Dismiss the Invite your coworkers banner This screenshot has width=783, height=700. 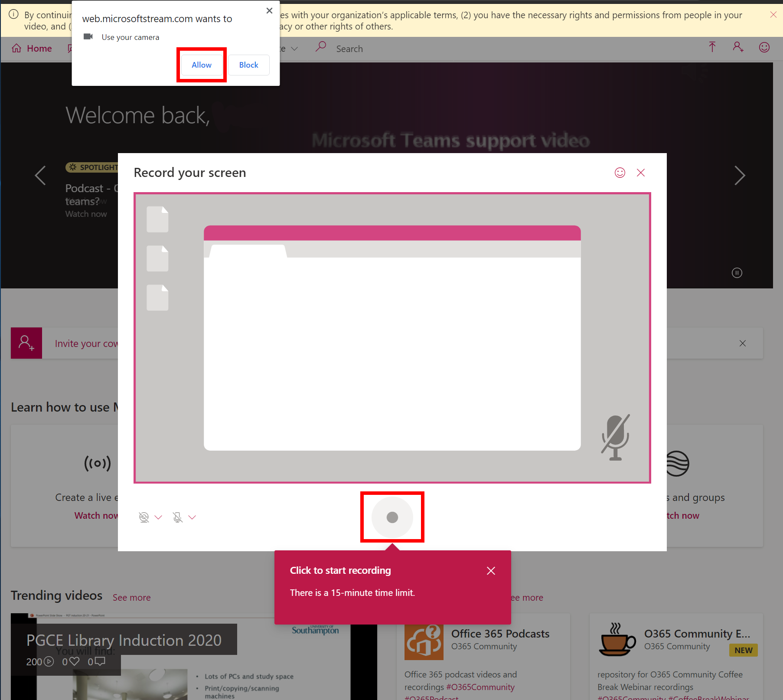743,343
